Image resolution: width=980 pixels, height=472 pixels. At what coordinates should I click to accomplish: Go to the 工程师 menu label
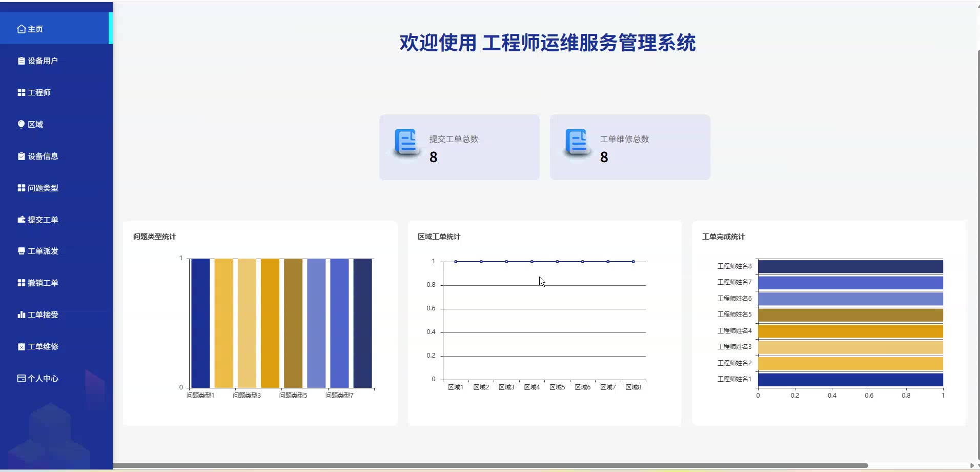tap(39, 93)
